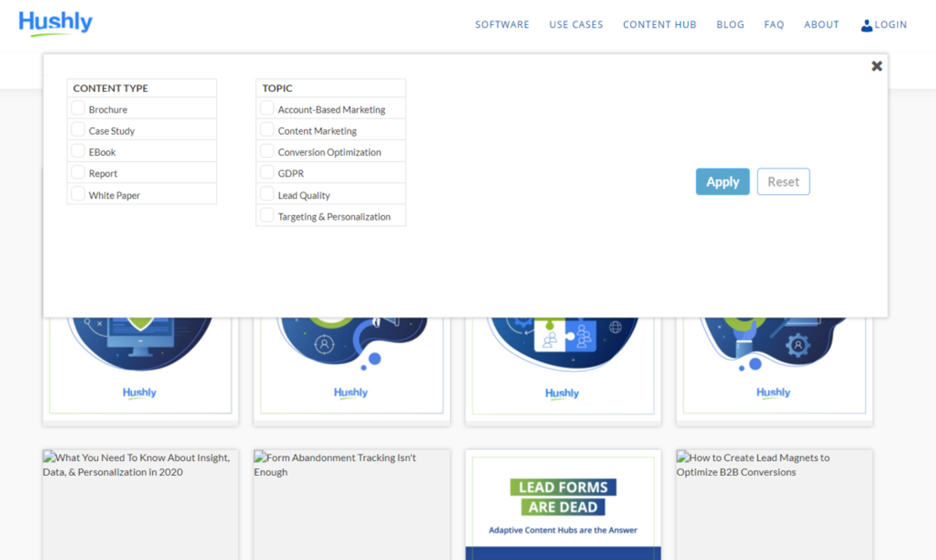Select Conversion Optimization checkbox
The image size is (936, 560).
(267, 151)
